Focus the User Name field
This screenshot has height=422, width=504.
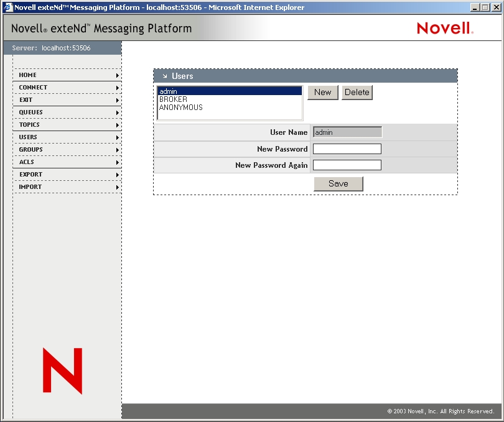click(x=347, y=132)
